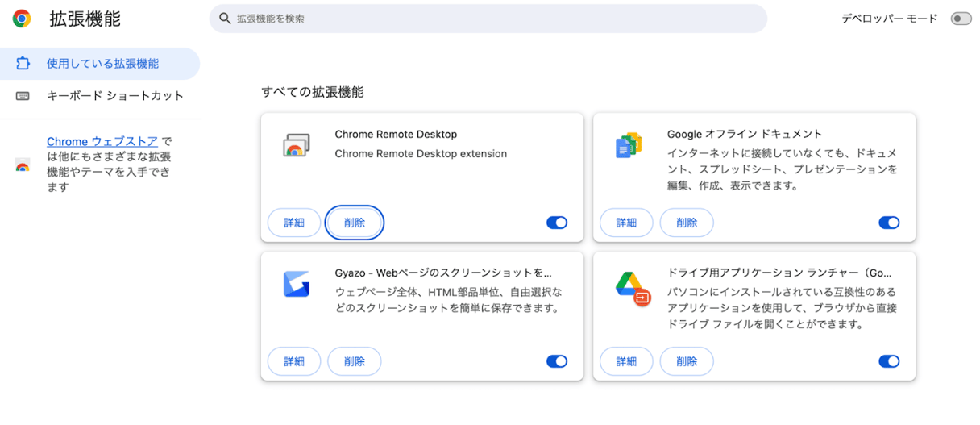
Task: Click the Chrome Web Store icon in sidebar
Action: coord(23,165)
